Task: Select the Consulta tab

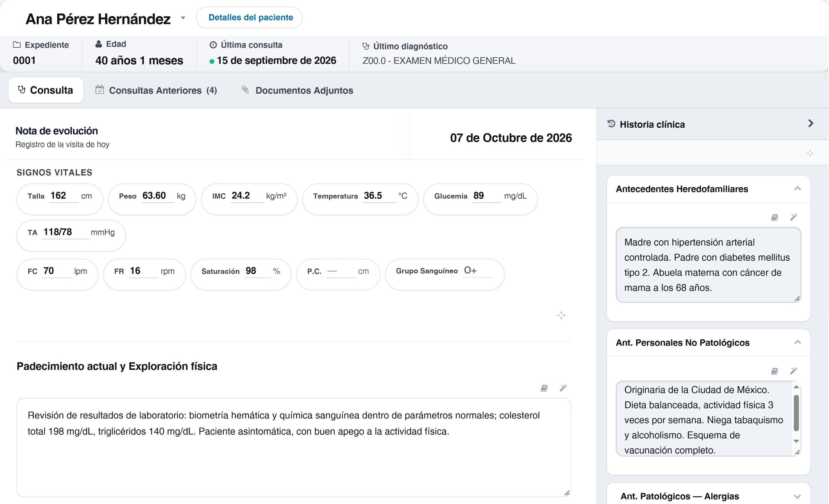Action: [x=46, y=90]
